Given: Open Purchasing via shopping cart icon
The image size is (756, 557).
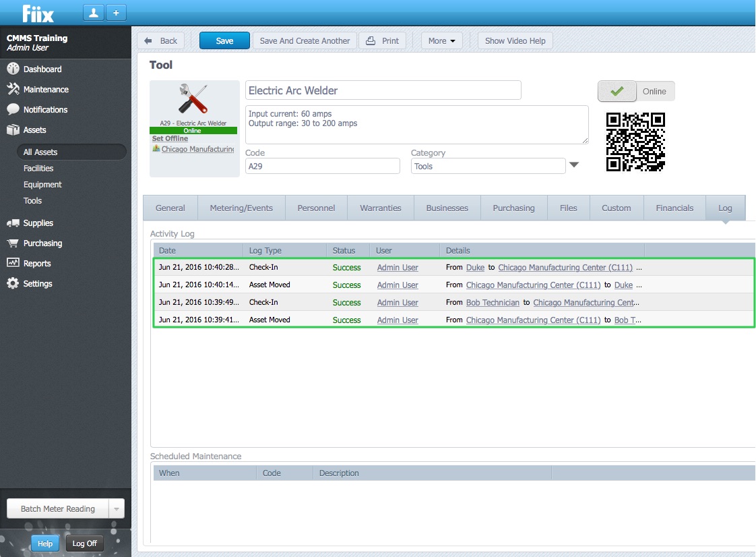Looking at the screenshot, I should pos(13,243).
